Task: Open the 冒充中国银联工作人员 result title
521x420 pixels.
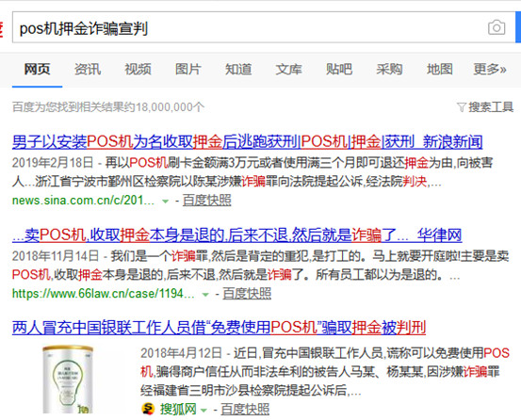Action: 219,328
